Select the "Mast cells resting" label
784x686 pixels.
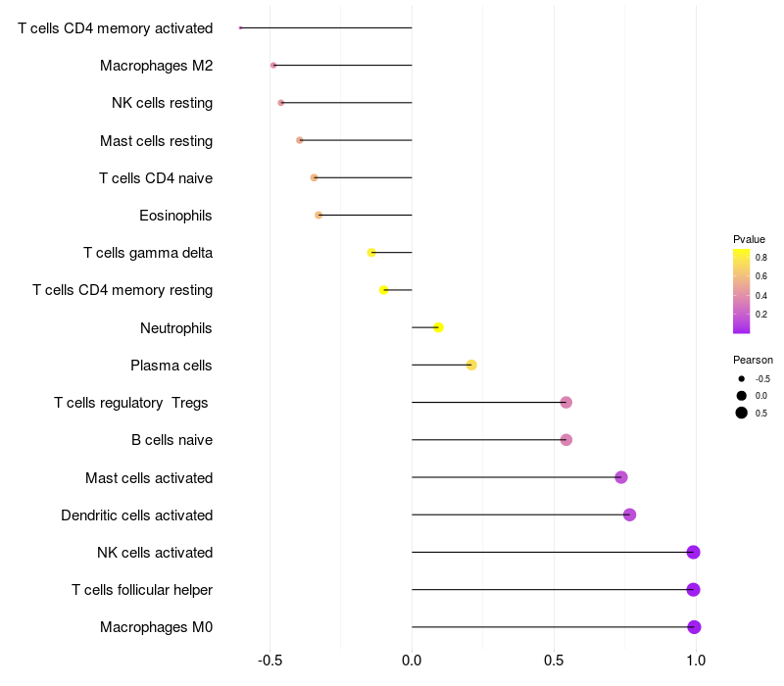(x=156, y=141)
